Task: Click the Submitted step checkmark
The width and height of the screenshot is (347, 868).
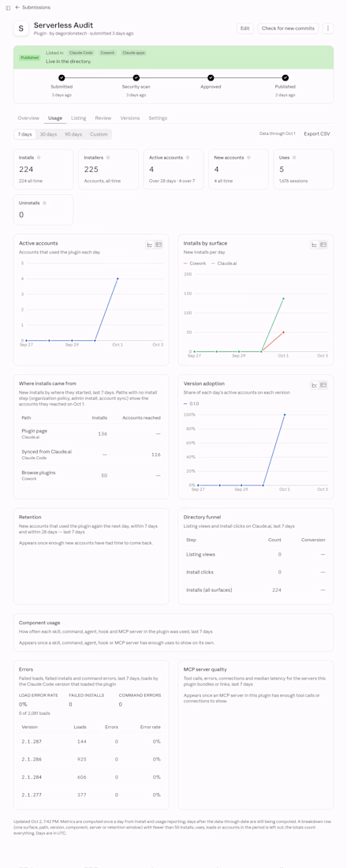Action: (x=62, y=78)
